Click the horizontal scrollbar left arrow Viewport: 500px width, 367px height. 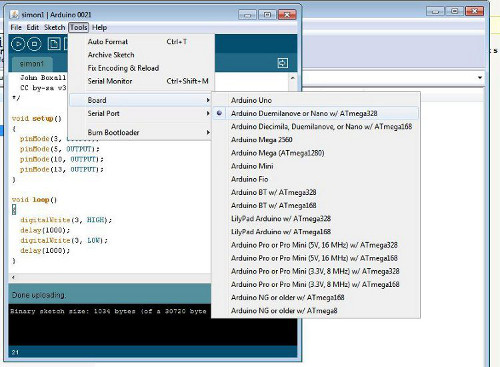[x=13, y=277]
